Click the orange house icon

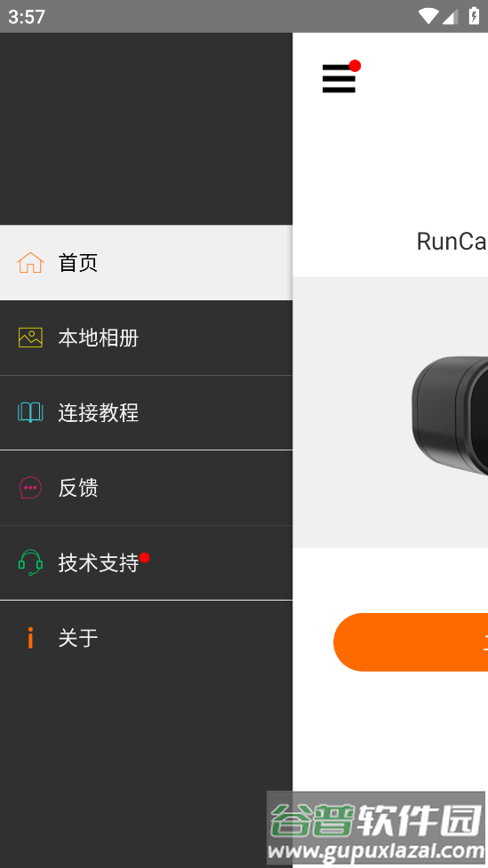30,262
